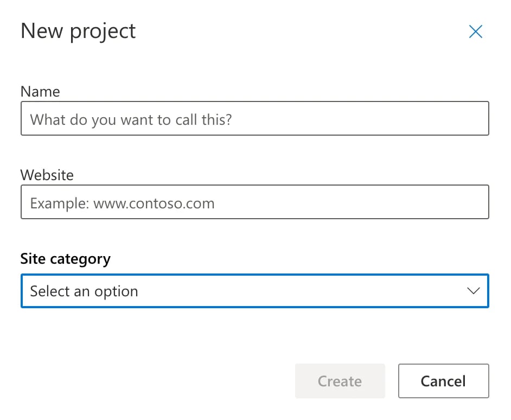
Task: Activate the disabled Create button
Action: [x=340, y=381]
